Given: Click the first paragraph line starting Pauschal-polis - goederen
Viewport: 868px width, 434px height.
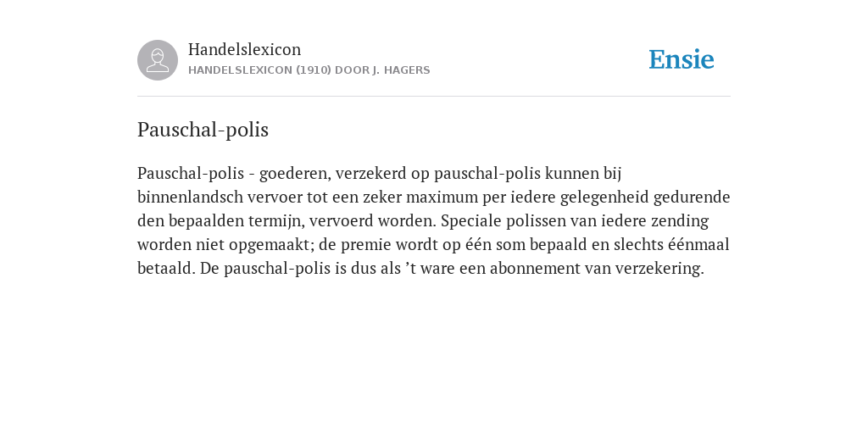Looking at the screenshot, I should pyautogui.click(x=379, y=174).
